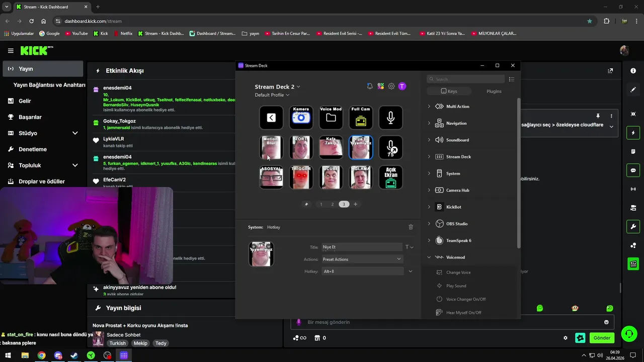Select the AGLAMA key
The height and width of the screenshot is (362, 644).
361,177
